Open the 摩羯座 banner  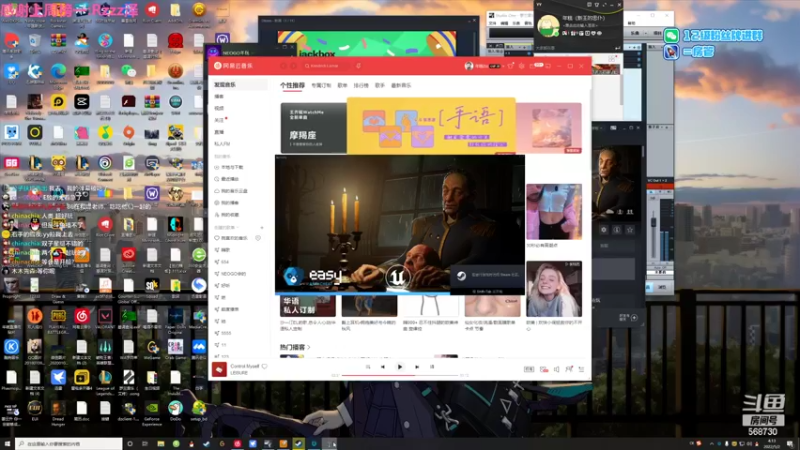[313, 128]
